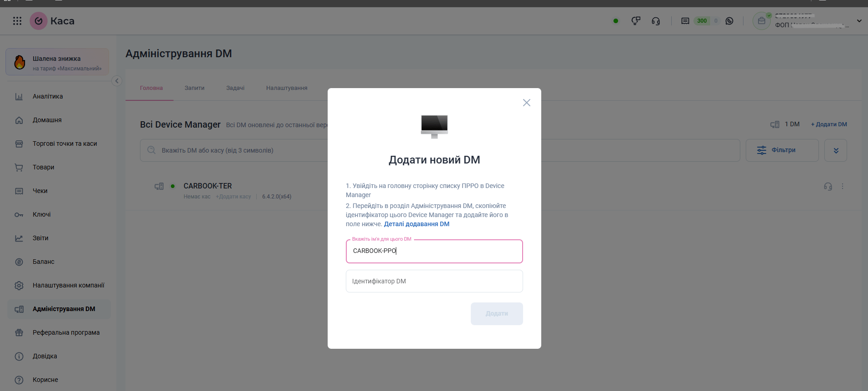The image size is (868, 391).
Task: Open the Фільтри button
Action: click(x=782, y=150)
